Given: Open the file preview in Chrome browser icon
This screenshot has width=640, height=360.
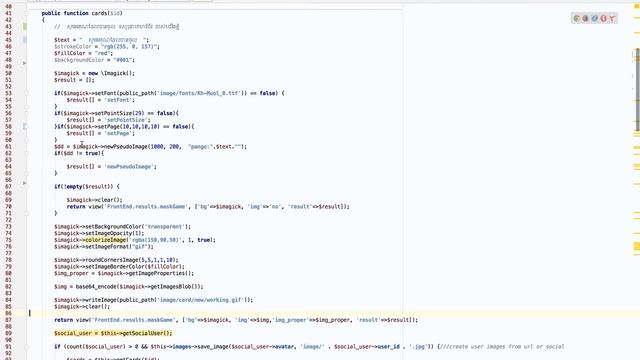Looking at the screenshot, I should [x=576, y=18].
